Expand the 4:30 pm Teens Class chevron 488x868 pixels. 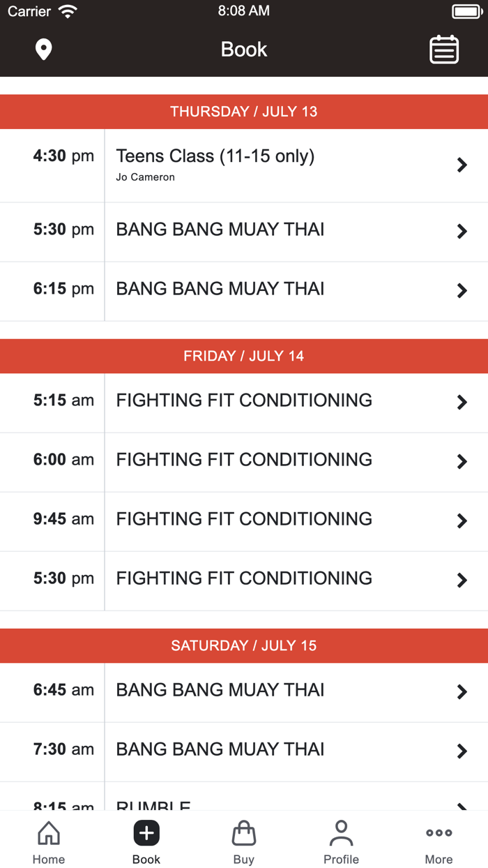(462, 165)
